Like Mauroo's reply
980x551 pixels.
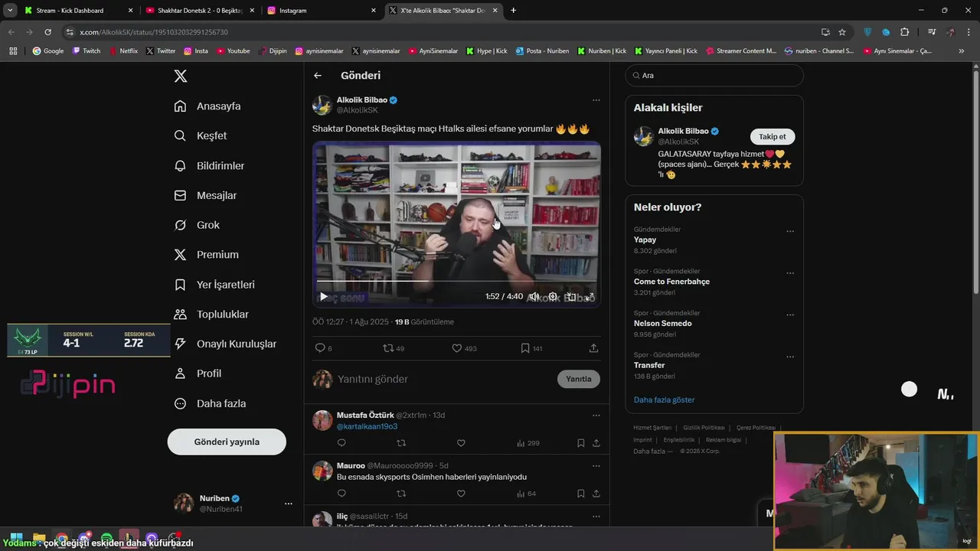[x=461, y=494]
